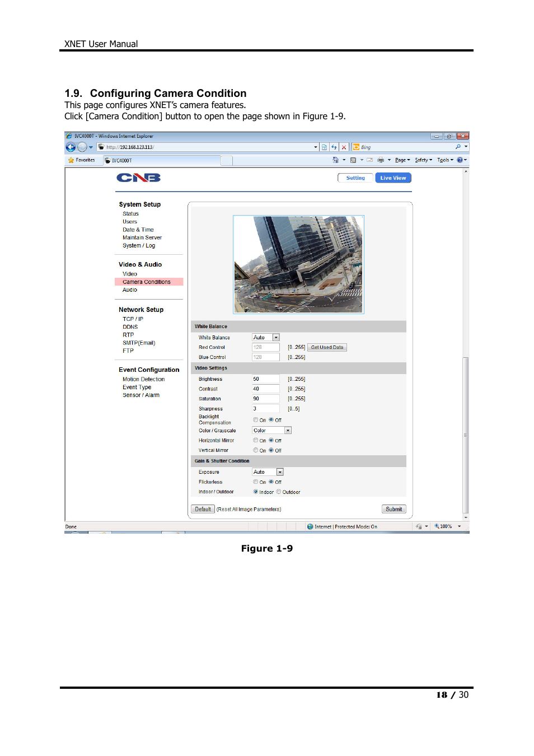The width and height of the screenshot is (534, 756).
Task: Click the Live View button
Action: pos(394,178)
